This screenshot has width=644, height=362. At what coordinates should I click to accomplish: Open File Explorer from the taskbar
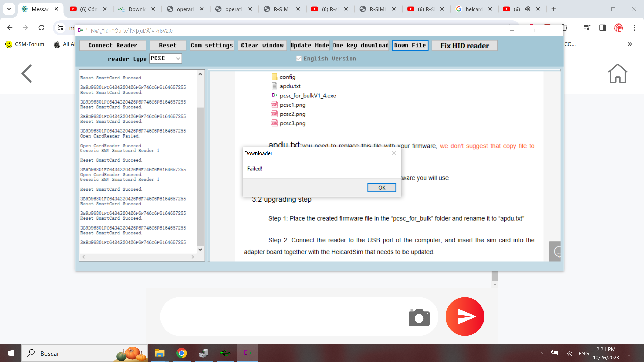(x=159, y=353)
